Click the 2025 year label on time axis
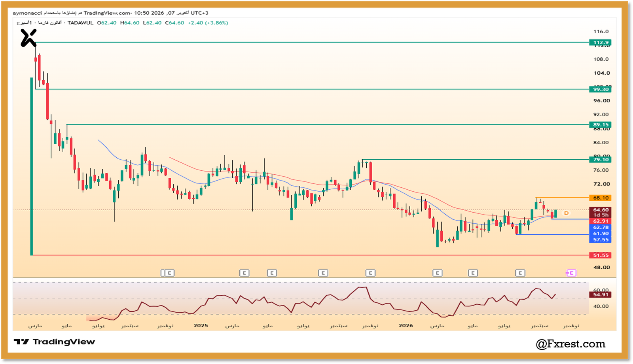Viewport: 633px width, 364px height. point(201,326)
